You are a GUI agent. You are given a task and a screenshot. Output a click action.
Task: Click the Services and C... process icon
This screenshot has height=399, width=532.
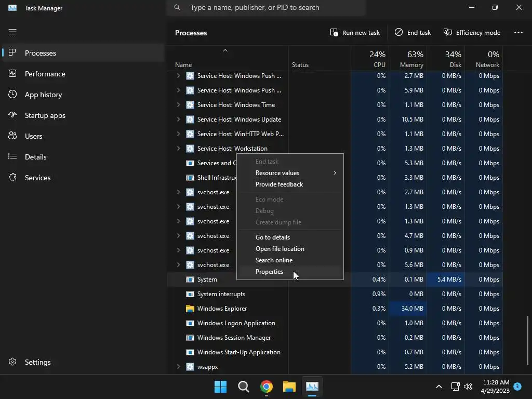[190, 163]
